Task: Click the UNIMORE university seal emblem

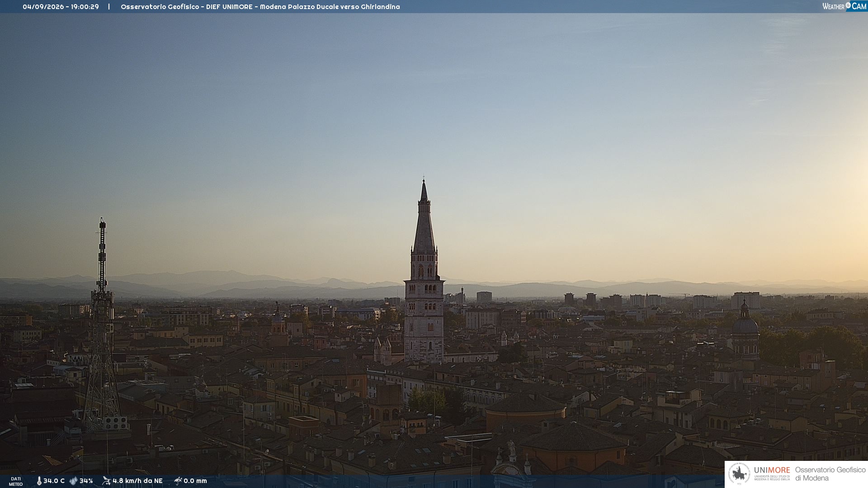Action: click(739, 474)
